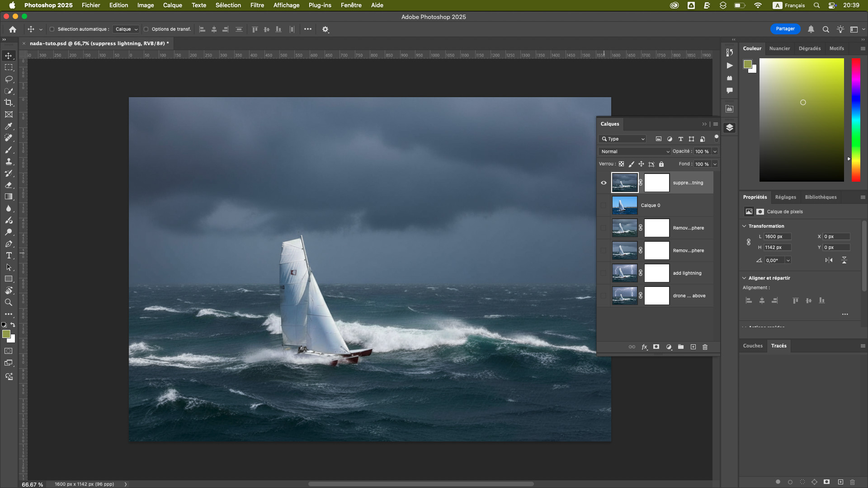This screenshot has height=488, width=868.
Task: Open the Calque menu in menu bar
Action: tap(172, 5)
